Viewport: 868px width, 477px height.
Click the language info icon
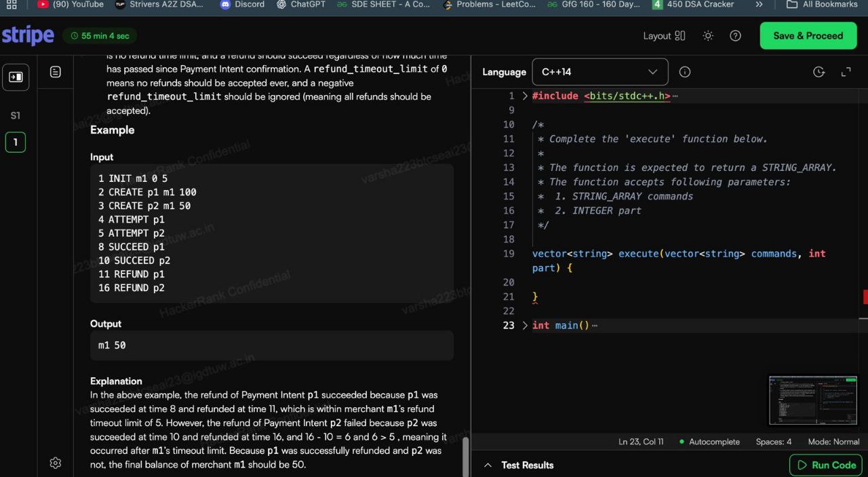click(x=685, y=72)
